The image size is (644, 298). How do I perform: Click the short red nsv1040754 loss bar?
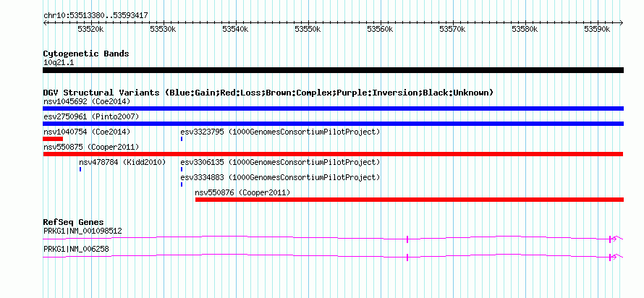(53, 139)
